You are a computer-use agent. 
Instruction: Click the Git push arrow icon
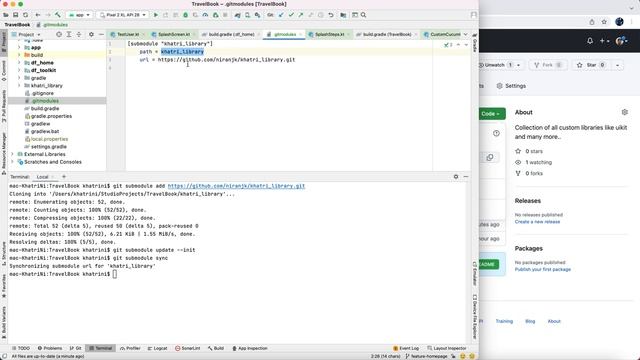pos(301,15)
